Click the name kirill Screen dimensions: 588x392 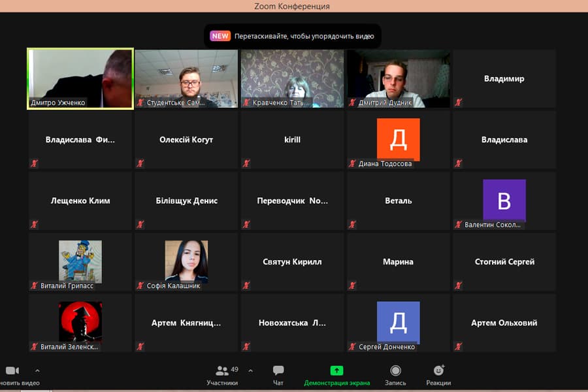292,140
